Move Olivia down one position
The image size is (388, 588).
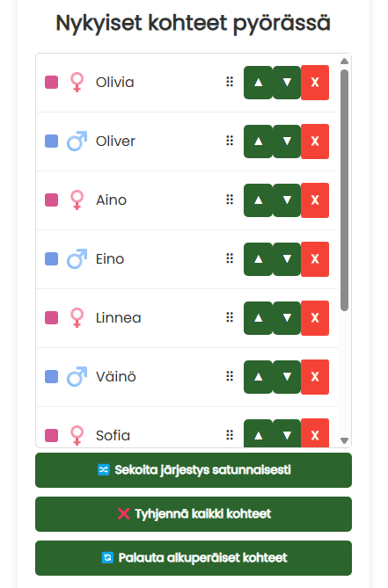click(287, 83)
